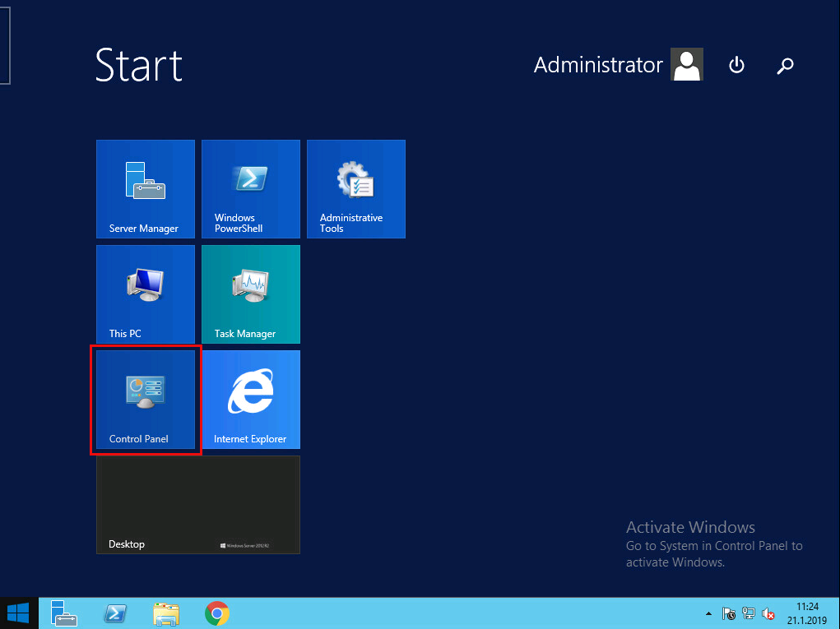This screenshot has width=840, height=629.
Task: Show hidden tray icons arrow
Action: [x=708, y=613]
